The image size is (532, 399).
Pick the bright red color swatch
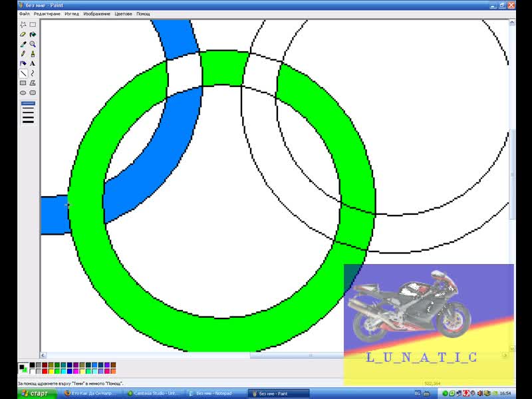(45, 371)
